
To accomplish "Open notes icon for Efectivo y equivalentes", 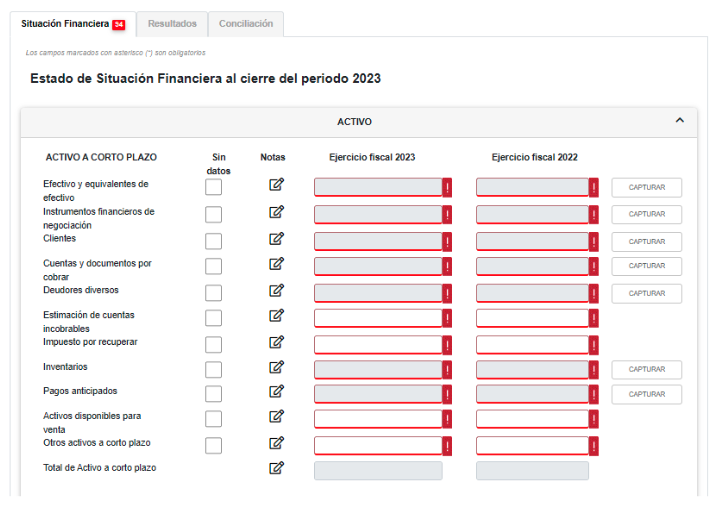I will (x=276, y=185).
